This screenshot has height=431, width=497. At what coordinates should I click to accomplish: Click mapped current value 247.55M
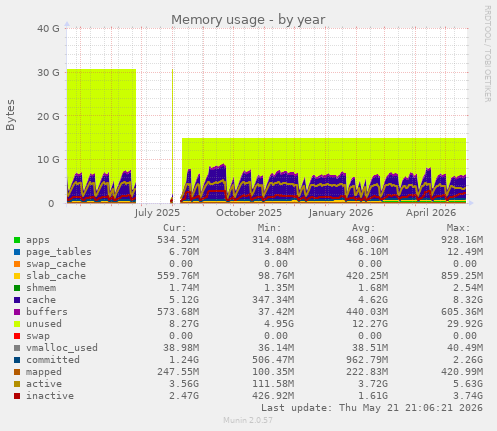[x=178, y=372]
